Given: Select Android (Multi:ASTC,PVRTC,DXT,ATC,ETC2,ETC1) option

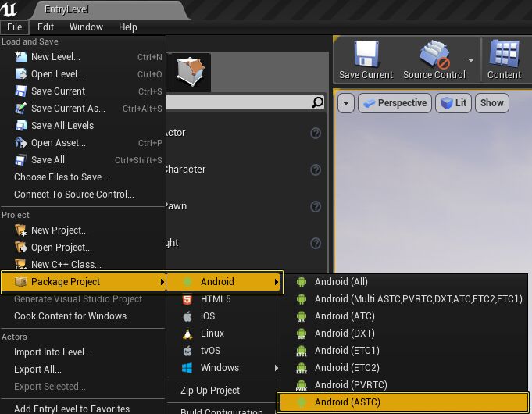Looking at the screenshot, I should coord(404,299).
